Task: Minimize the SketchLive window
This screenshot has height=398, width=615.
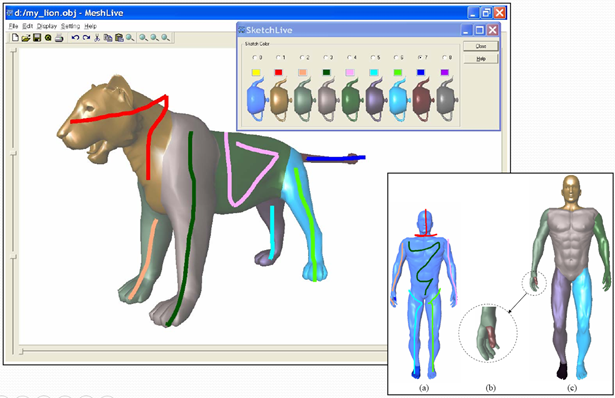Action: (x=466, y=30)
